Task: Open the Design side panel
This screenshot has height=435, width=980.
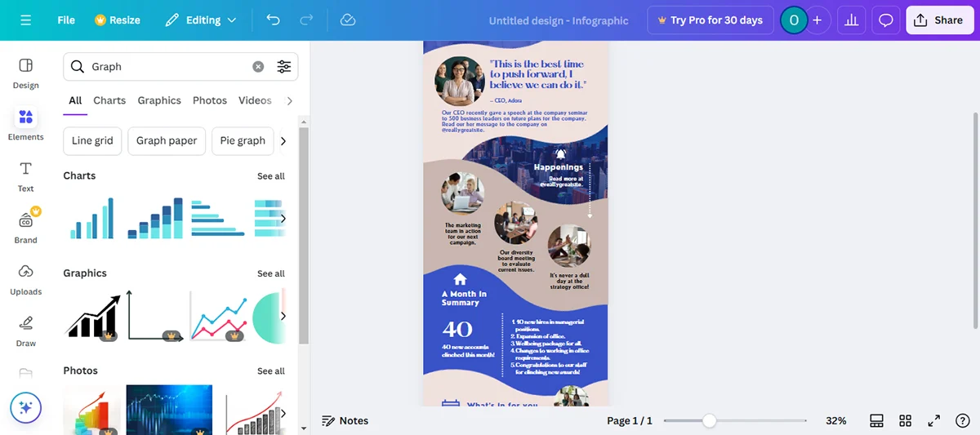Action: click(25, 73)
